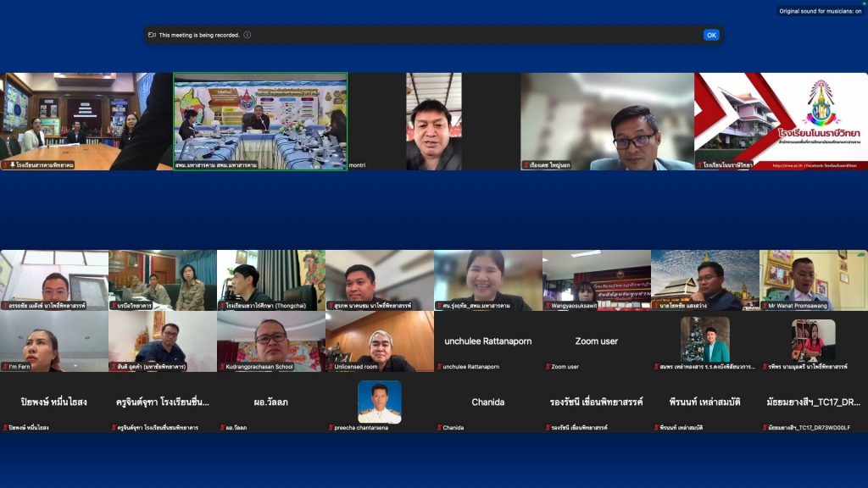Select the green-bordered active speaker video
868x488 pixels.
point(260,121)
